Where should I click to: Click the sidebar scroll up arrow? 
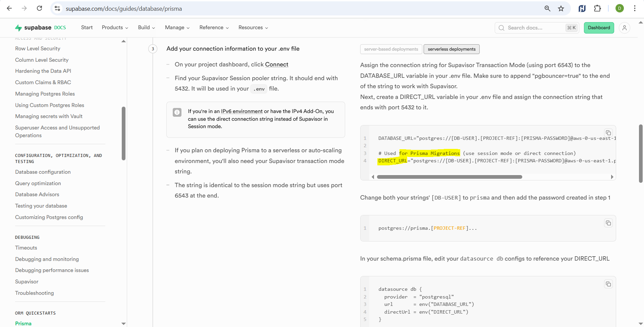pos(123,41)
